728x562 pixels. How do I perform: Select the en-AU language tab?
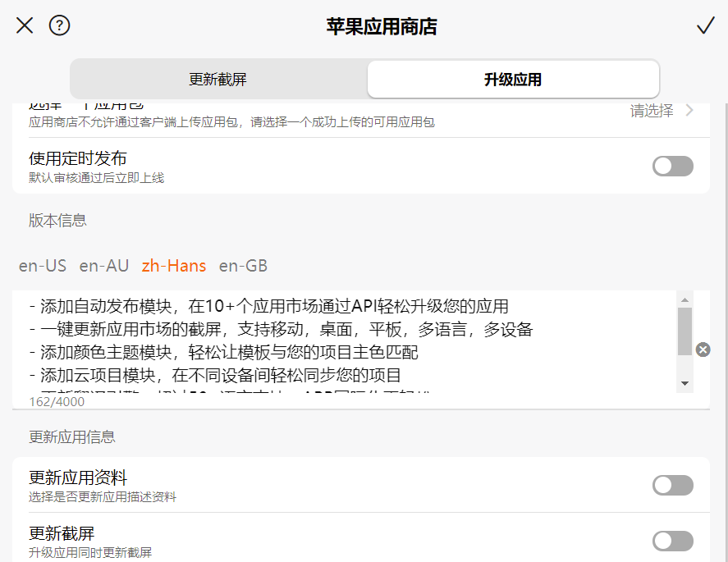[104, 266]
